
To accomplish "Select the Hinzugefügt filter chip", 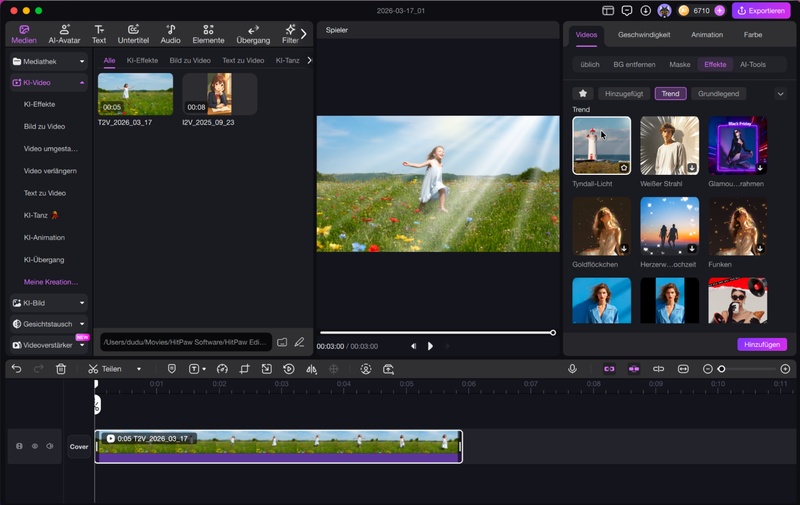I will pos(624,93).
